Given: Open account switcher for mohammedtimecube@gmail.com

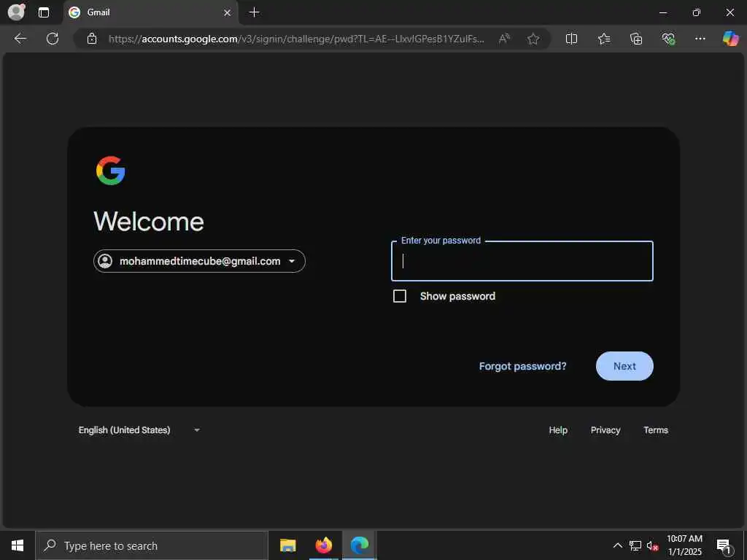Looking at the screenshot, I should pyautogui.click(x=199, y=261).
